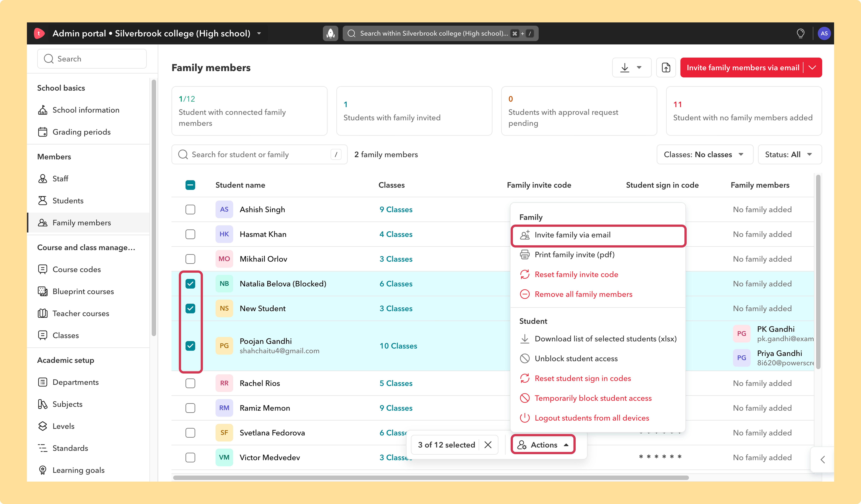Click PK Gandhi's family member avatar

click(741, 333)
